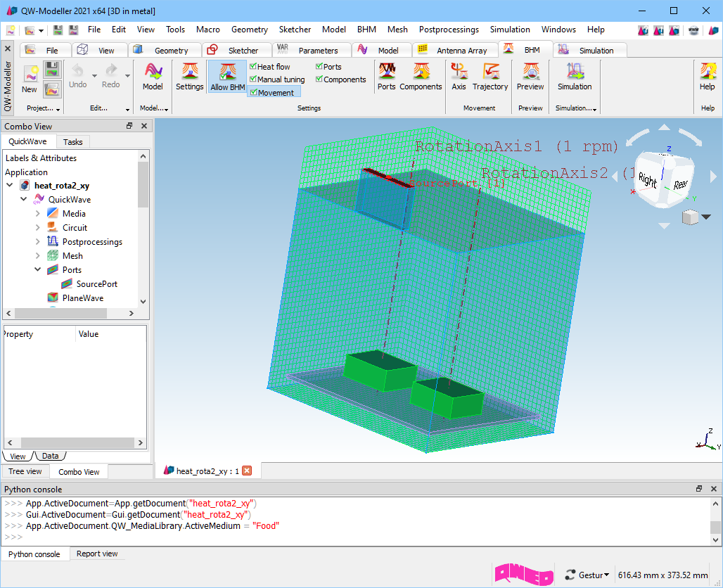Open the Postprocessings menu
723x588 pixels.
pos(448,30)
